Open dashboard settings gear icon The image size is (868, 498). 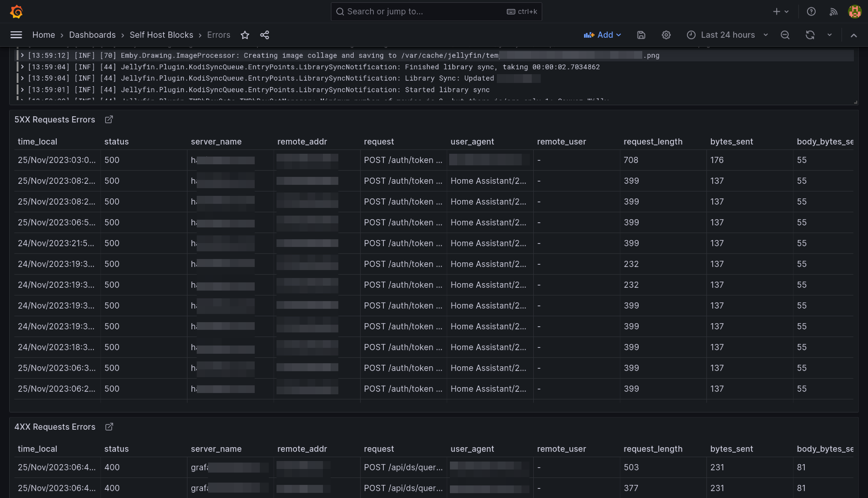pyautogui.click(x=666, y=35)
